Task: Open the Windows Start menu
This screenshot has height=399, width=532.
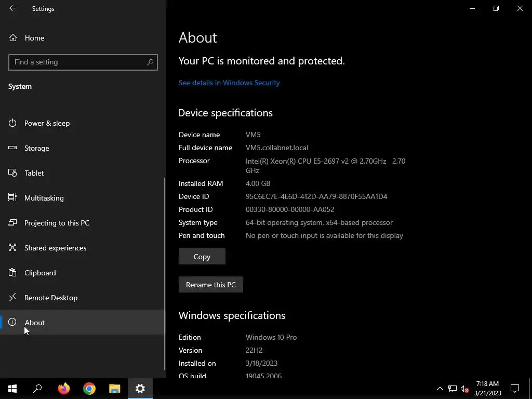Action: click(12, 389)
